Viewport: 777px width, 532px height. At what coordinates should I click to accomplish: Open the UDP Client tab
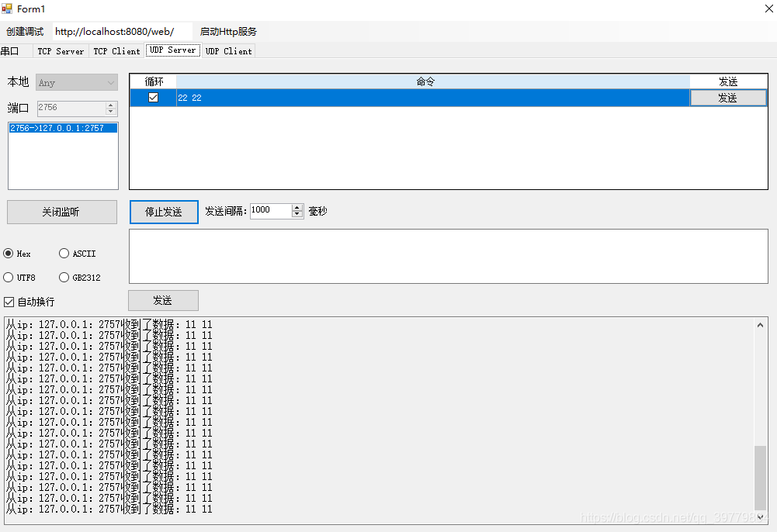tap(228, 51)
